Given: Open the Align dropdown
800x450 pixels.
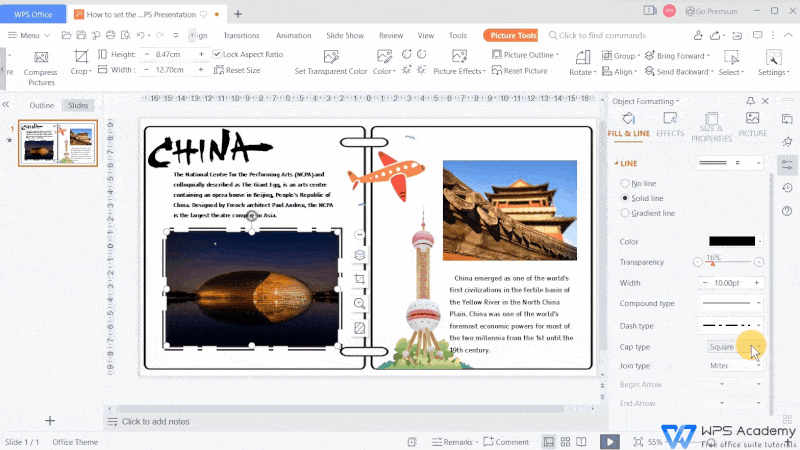Looking at the screenshot, I should [x=635, y=72].
